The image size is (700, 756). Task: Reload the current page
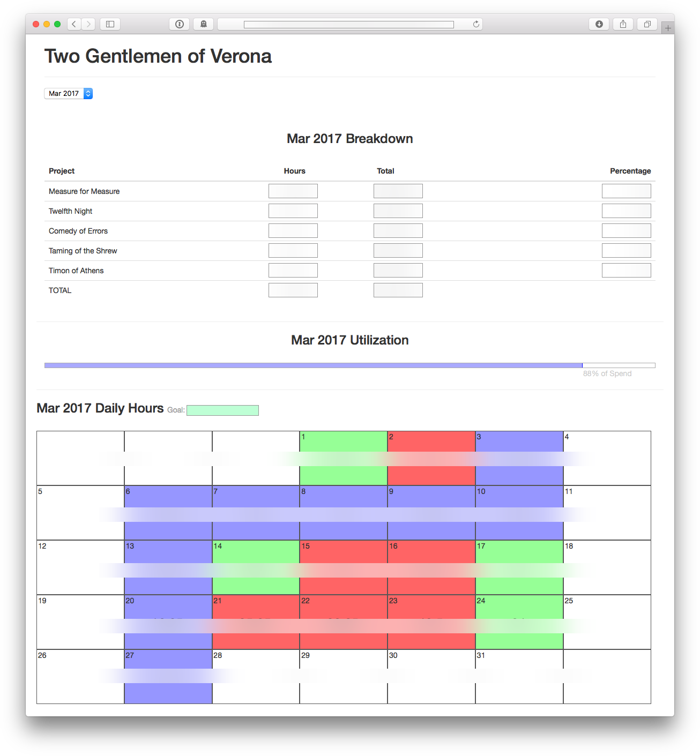tap(476, 24)
